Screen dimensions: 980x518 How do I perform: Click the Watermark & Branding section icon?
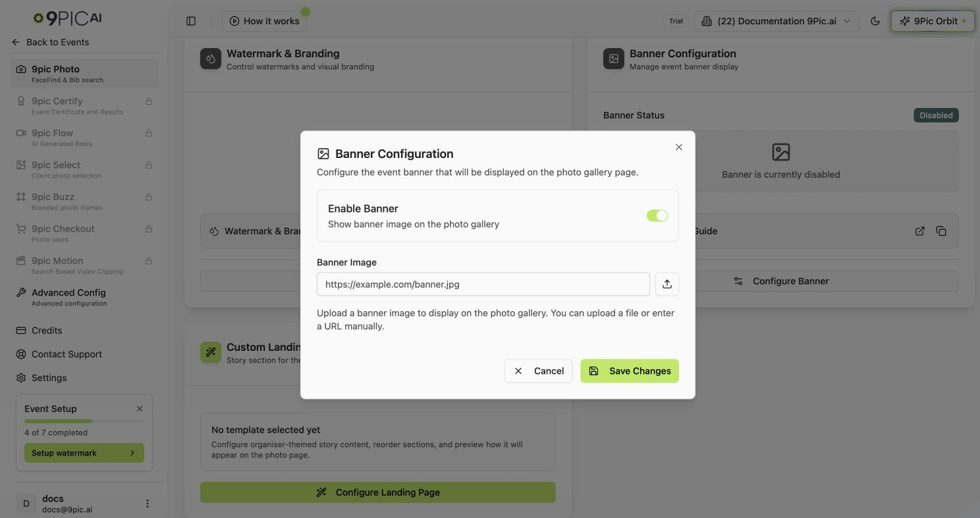click(x=211, y=59)
